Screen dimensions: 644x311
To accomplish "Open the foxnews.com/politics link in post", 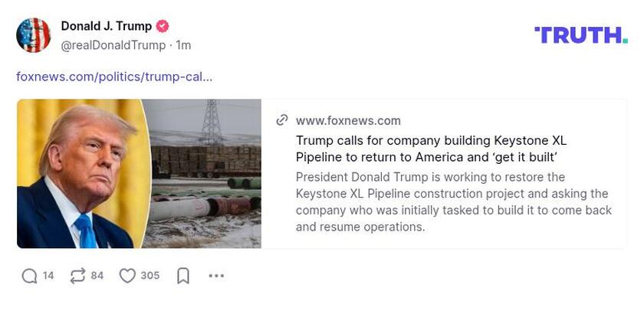I will pos(114,77).
